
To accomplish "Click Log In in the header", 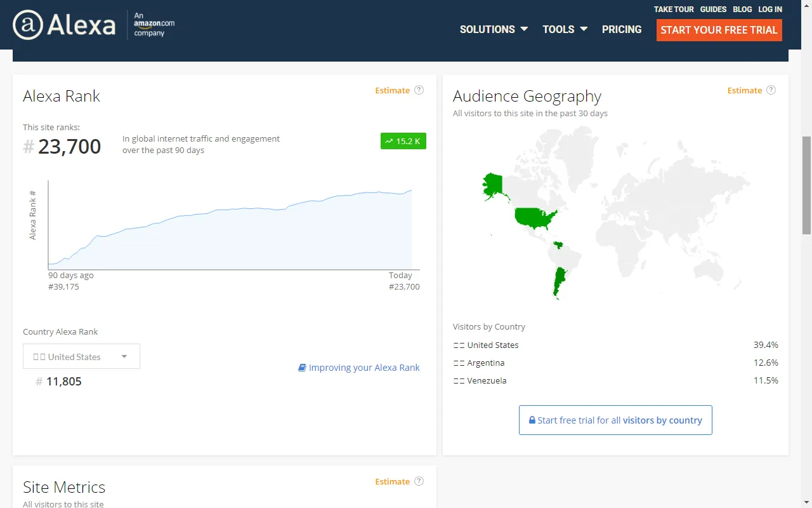I will tap(770, 10).
